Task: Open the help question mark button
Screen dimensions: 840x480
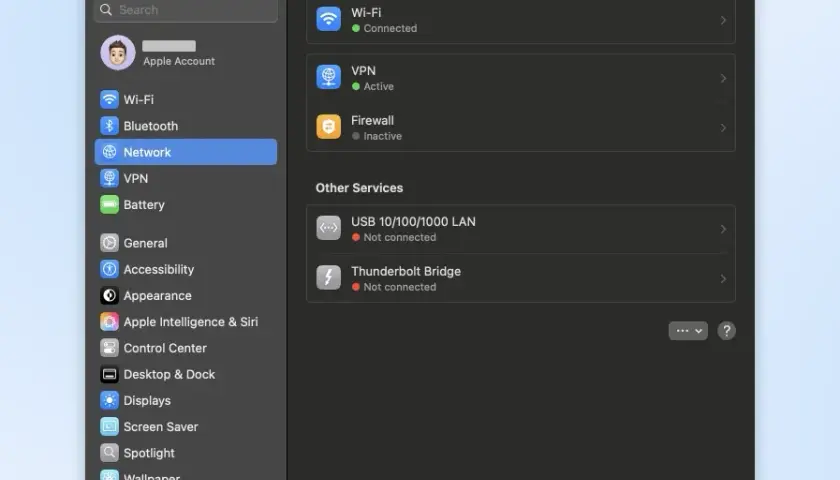Action: coord(726,331)
